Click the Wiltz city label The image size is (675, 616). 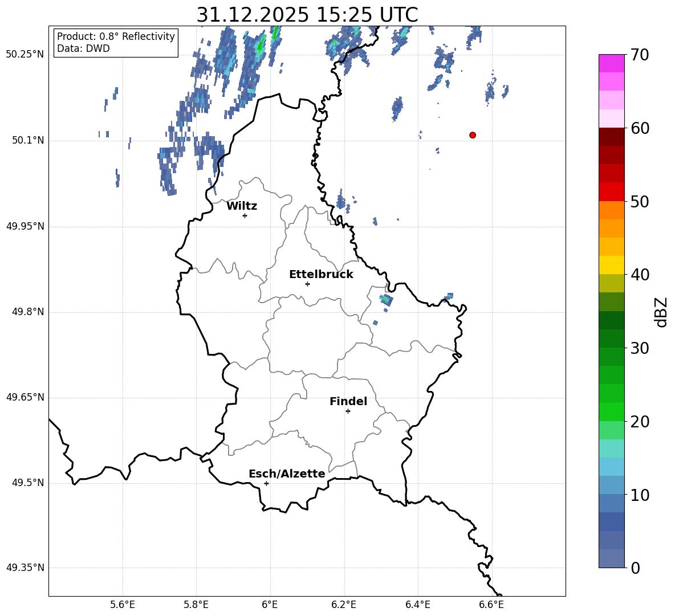coord(242,206)
